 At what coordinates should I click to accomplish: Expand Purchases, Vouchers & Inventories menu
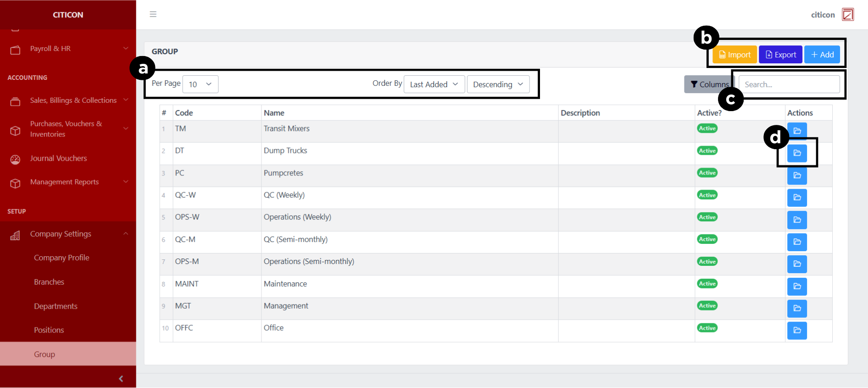[126, 129]
